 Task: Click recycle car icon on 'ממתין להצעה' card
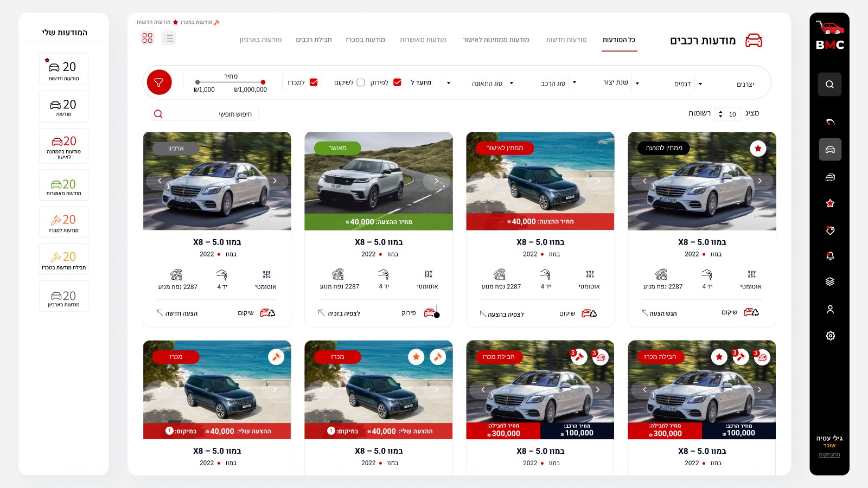pos(751,312)
